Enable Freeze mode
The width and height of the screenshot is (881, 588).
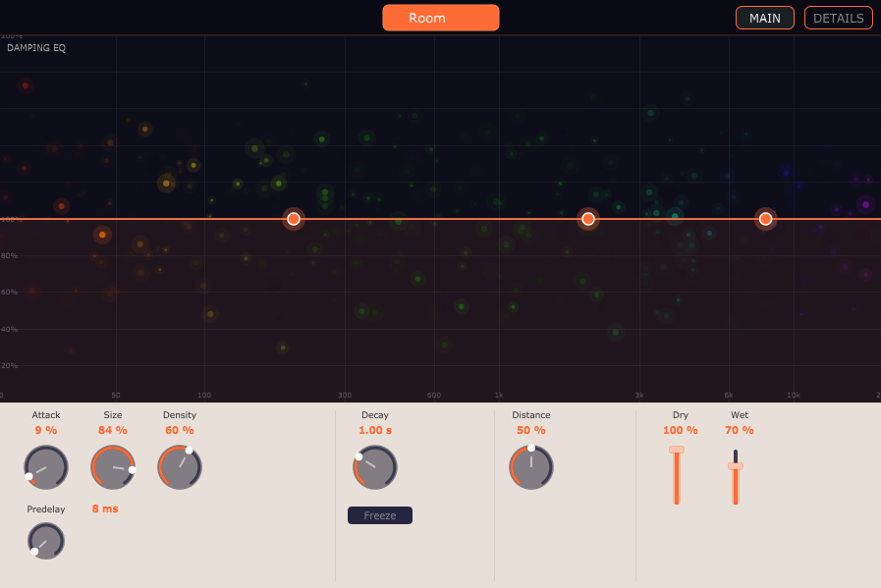(379, 514)
